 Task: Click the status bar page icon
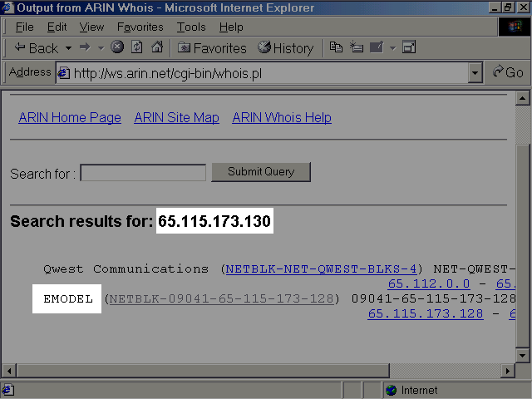pos(7,390)
